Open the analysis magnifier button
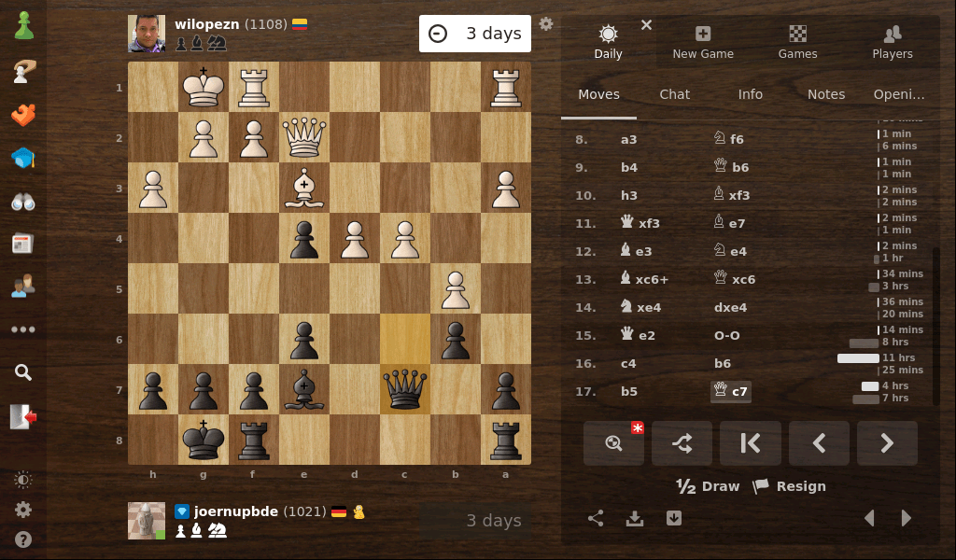This screenshot has width=956, height=560. pos(613,443)
